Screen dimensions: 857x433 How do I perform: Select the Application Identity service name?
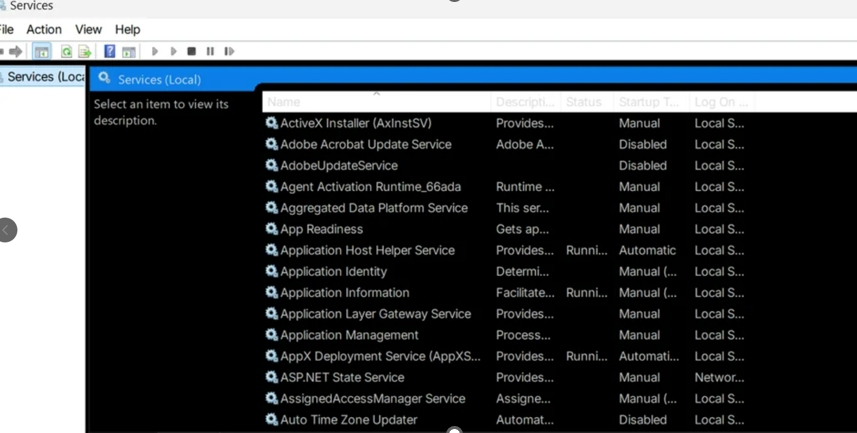click(333, 271)
